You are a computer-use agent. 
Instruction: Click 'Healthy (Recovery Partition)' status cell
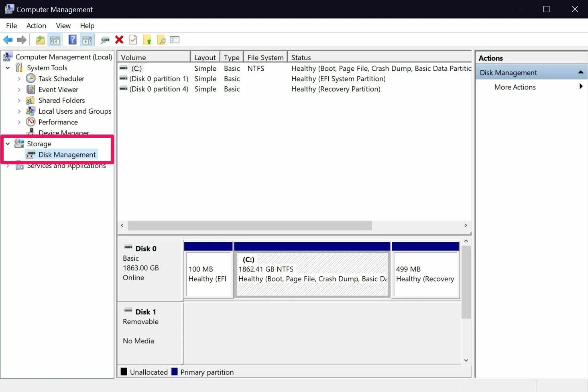click(336, 89)
